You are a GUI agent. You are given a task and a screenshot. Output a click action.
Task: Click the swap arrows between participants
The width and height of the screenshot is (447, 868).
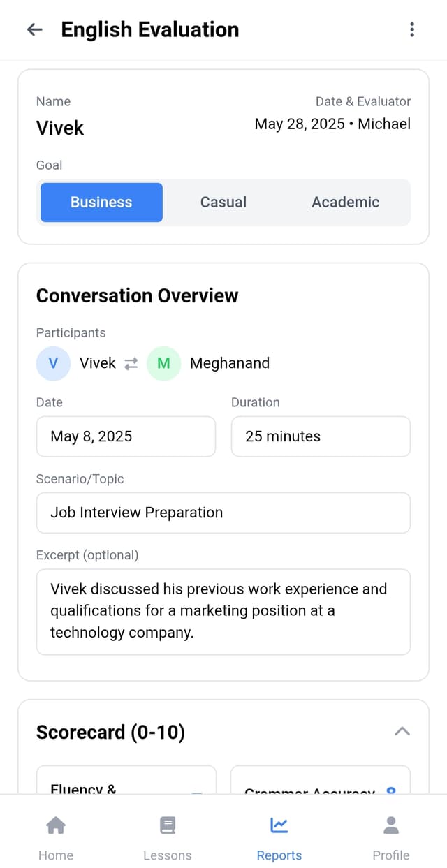[x=131, y=364]
